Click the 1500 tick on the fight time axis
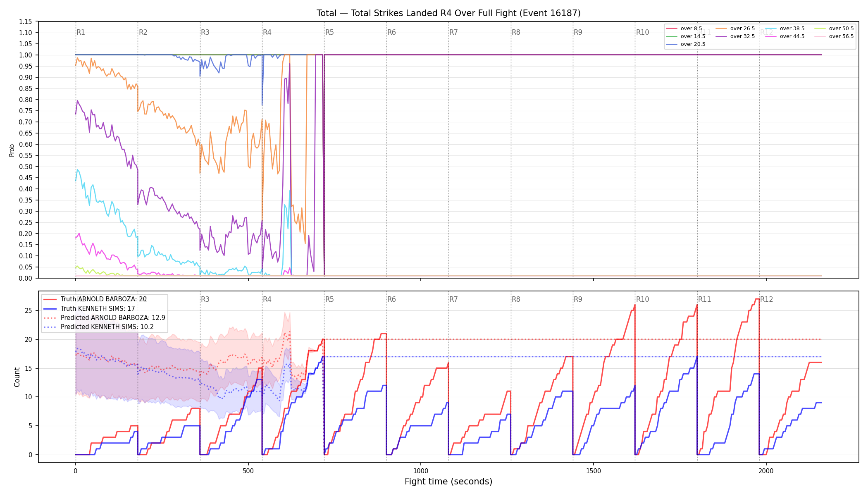The width and height of the screenshot is (868, 496). point(594,471)
